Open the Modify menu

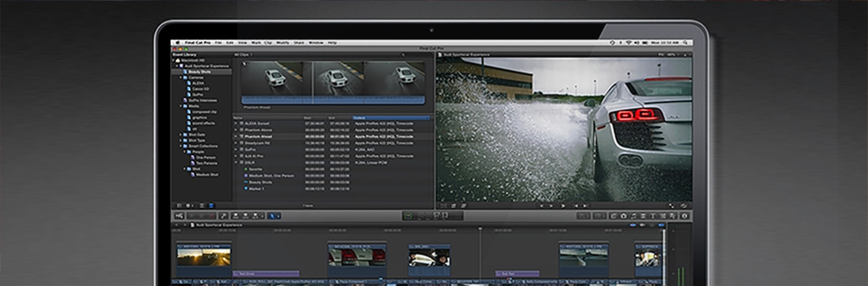(x=283, y=43)
